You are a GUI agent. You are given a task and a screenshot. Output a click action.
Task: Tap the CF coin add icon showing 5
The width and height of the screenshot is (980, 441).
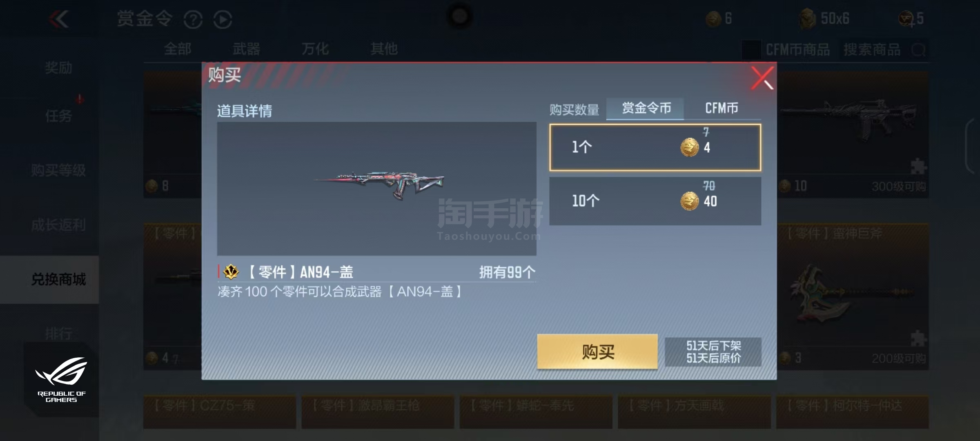tap(907, 19)
